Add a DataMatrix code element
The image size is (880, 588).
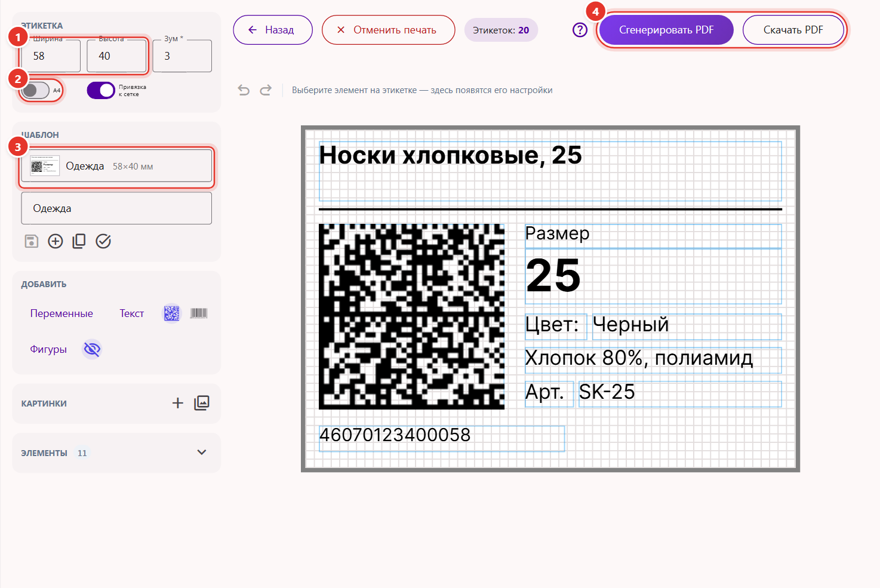tap(171, 313)
